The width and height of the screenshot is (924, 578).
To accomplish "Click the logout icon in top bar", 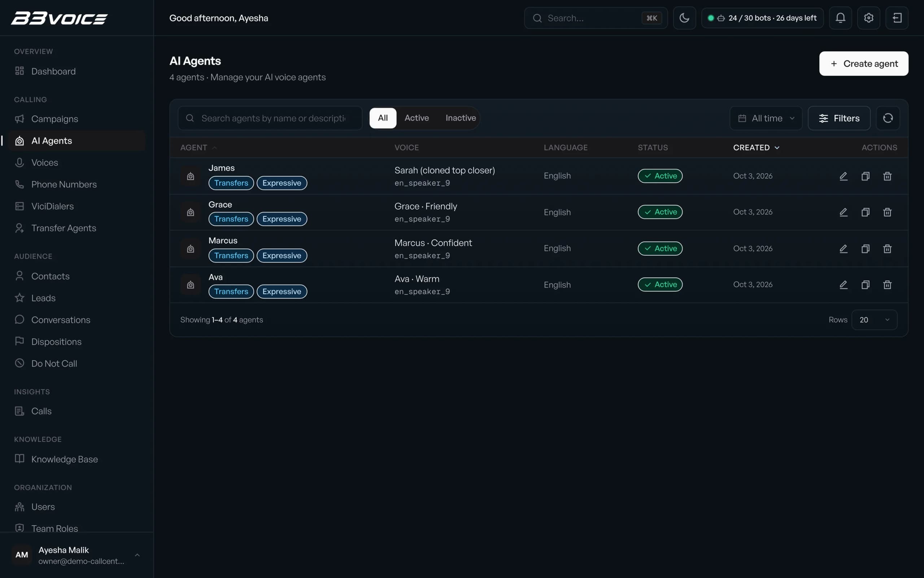I will pos(897,18).
